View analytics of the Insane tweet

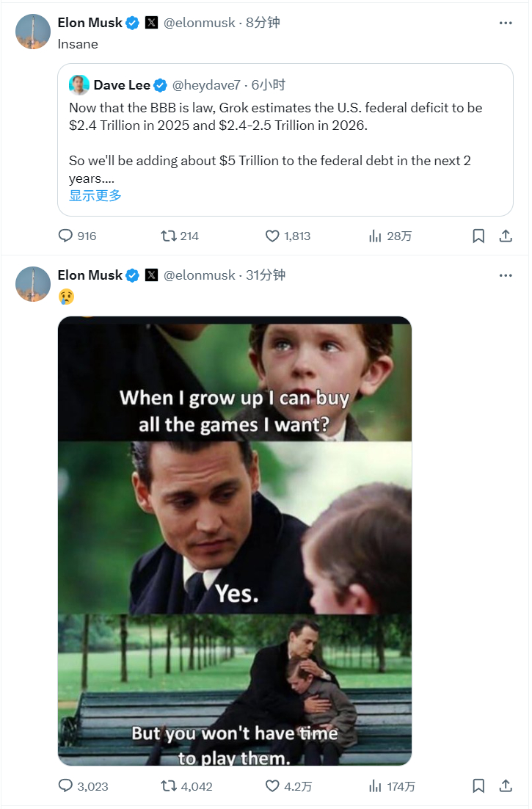click(x=390, y=236)
